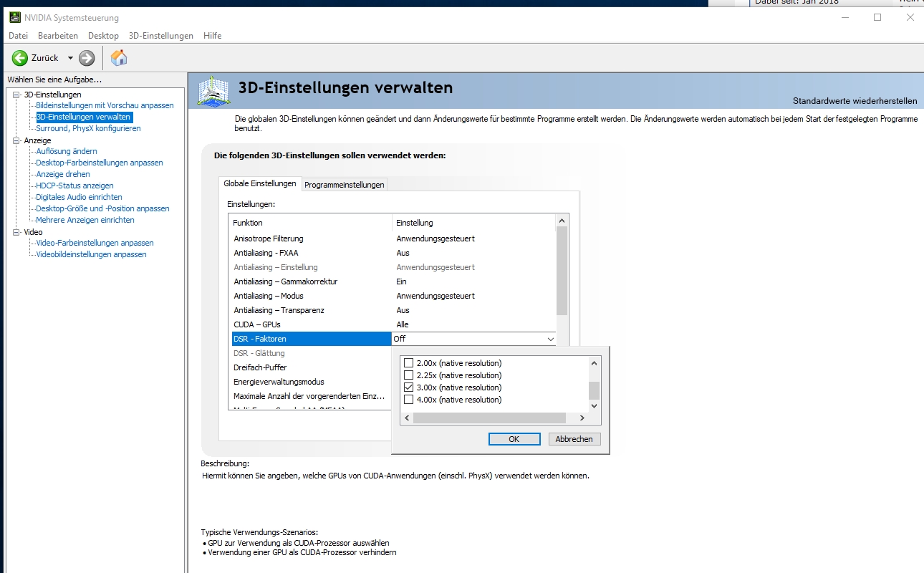Screen dimensions: 924x573
Task: Open the DSR - Faktoren dropdown arrow
Action: (x=550, y=339)
